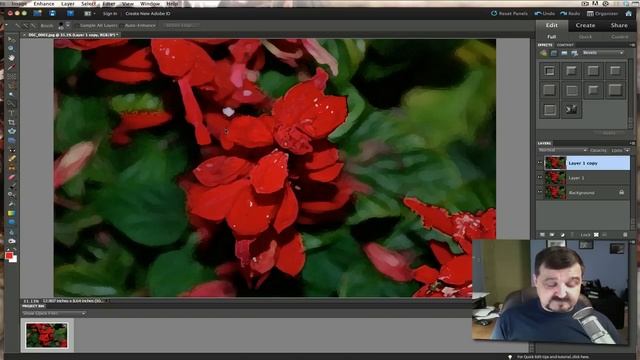This screenshot has width=640, height=360.
Task: Toggle Auto-Enhance checkbox
Action: pyautogui.click(x=122, y=25)
